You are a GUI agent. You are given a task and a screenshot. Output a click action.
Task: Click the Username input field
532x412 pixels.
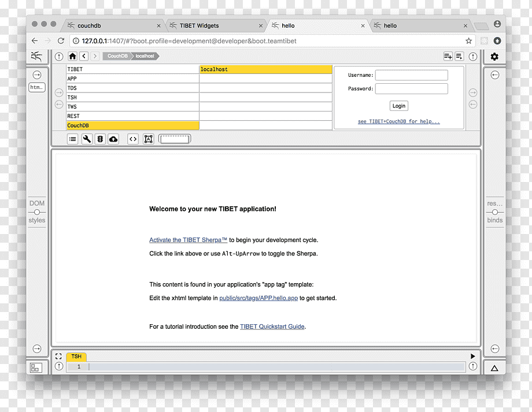pos(412,75)
